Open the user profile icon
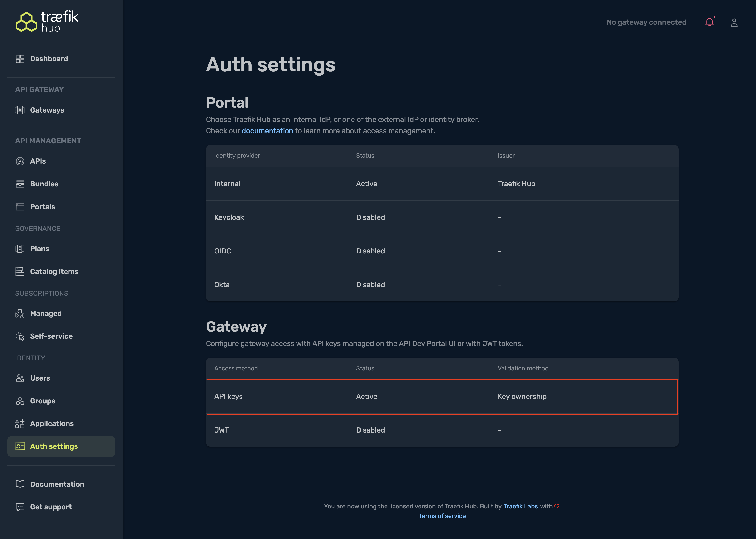Screen dimensions: 756x539 pyautogui.click(x=734, y=23)
